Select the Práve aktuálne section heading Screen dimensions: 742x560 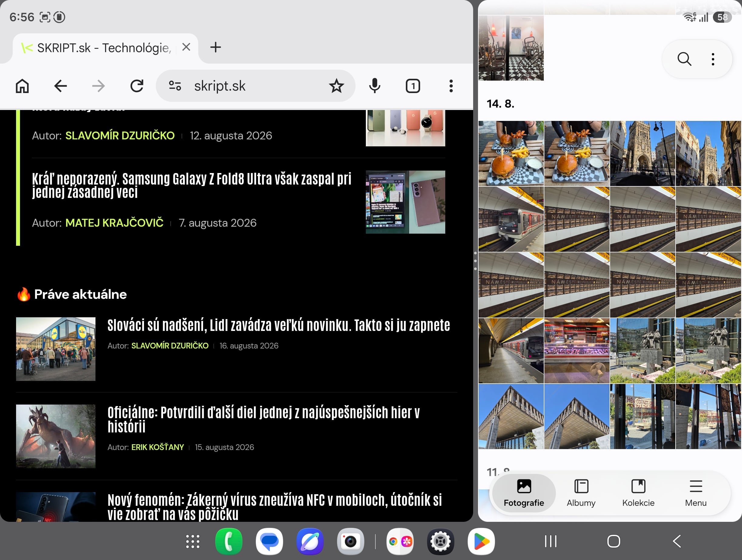coord(81,294)
